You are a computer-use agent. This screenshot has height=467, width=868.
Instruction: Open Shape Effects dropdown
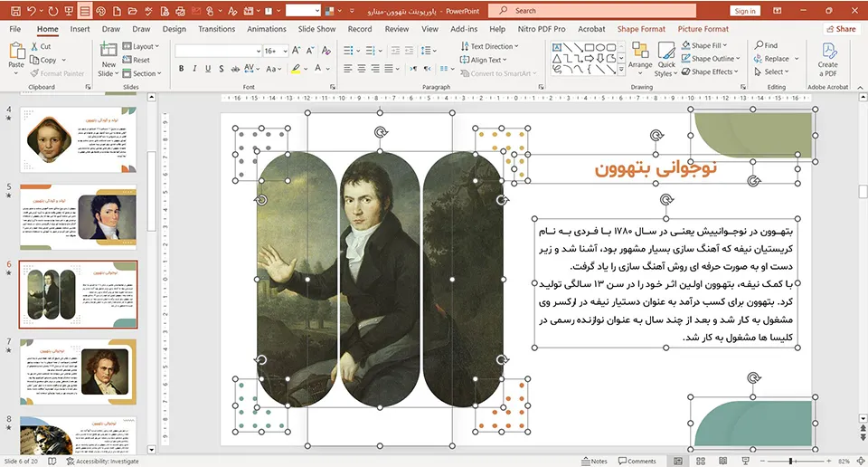pos(710,71)
